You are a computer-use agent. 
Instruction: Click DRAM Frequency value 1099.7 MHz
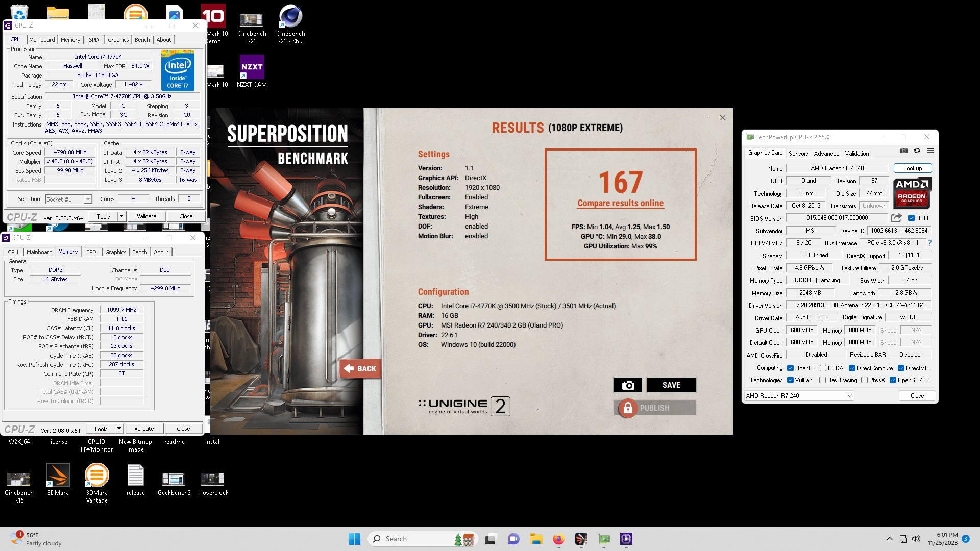(121, 310)
